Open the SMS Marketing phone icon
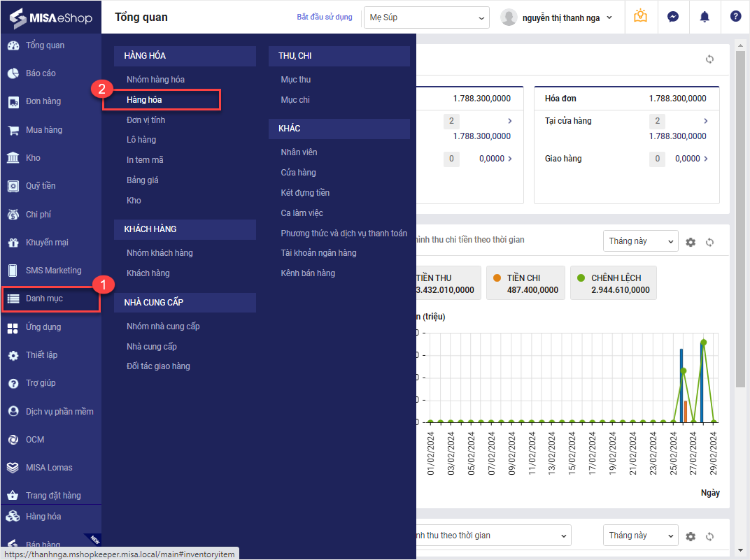 (x=13, y=271)
